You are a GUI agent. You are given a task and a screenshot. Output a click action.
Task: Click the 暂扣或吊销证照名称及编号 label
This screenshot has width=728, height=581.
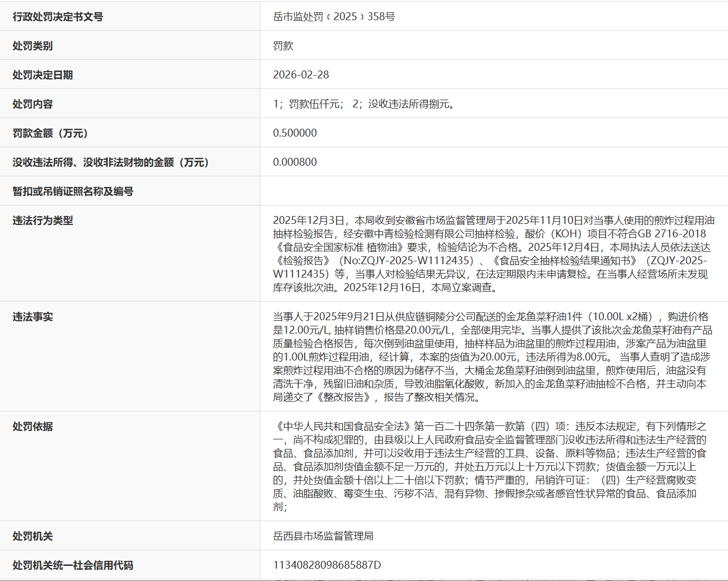pyautogui.click(x=73, y=191)
